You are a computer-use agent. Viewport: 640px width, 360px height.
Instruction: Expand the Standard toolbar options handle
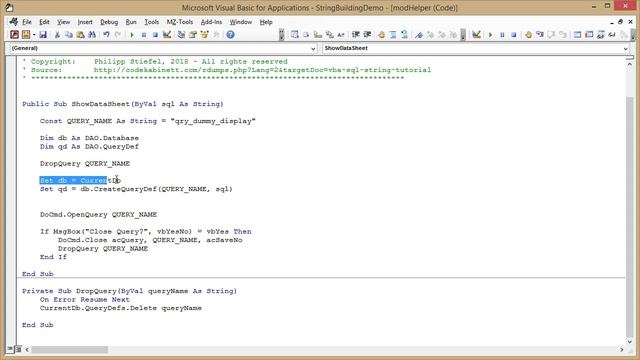click(281, 35)
